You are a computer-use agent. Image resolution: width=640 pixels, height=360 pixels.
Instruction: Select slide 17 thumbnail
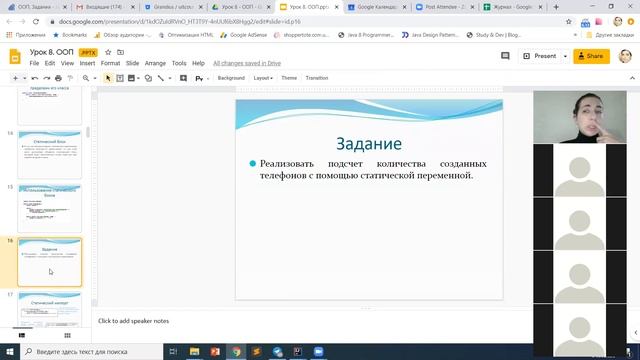click(50, 309)
